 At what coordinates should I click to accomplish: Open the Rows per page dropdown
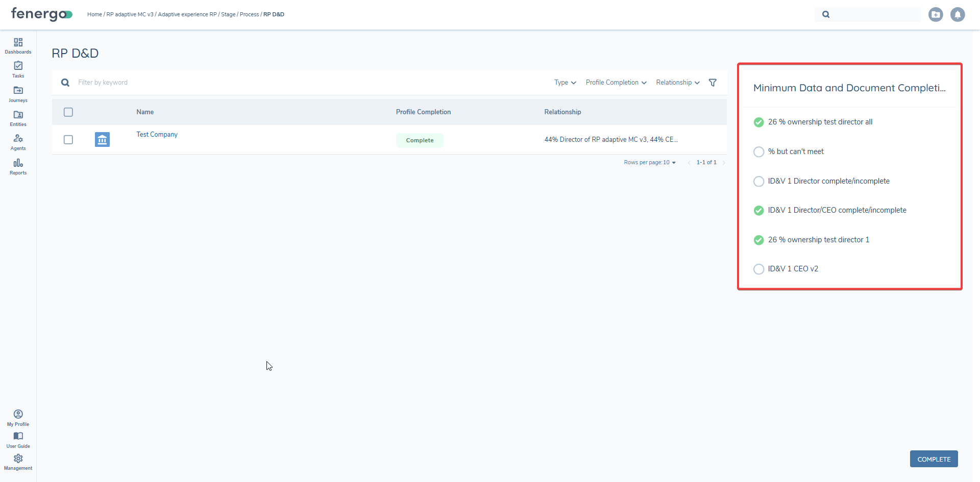[649, 163]
